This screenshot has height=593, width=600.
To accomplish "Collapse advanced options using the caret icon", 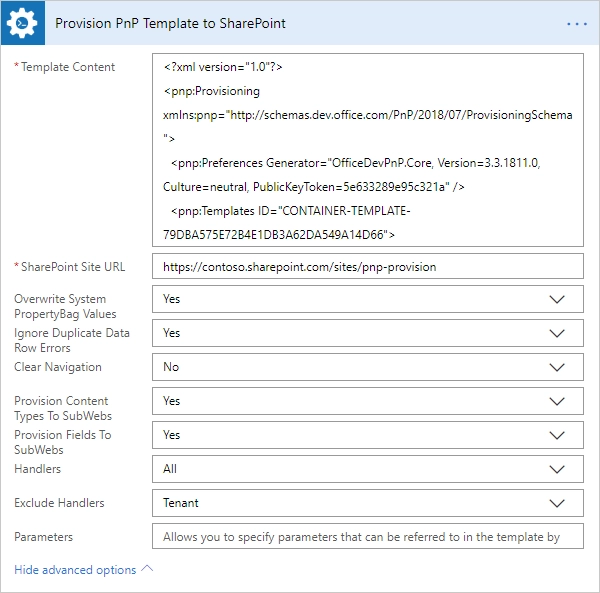I will (147, 569).
